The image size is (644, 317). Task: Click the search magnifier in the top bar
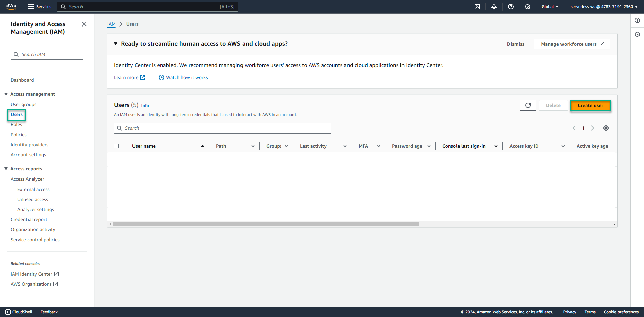pyautogui.click(x=63, y=7)
